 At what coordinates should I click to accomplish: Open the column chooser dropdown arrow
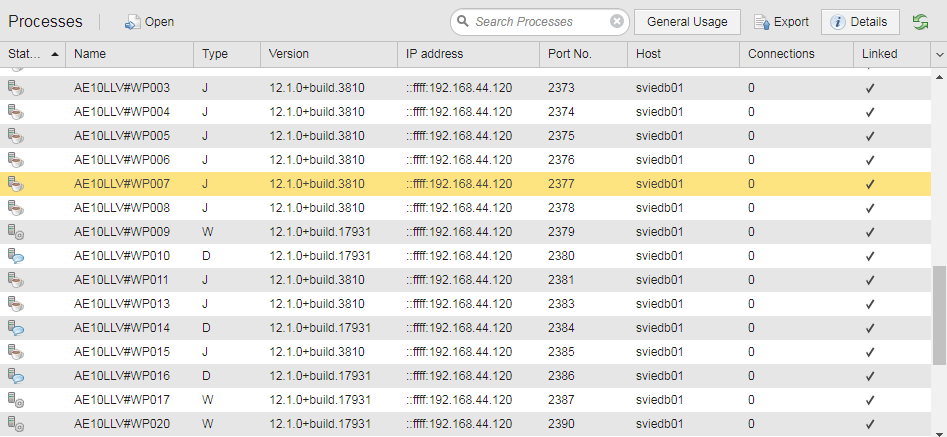[x=939, y=54]
